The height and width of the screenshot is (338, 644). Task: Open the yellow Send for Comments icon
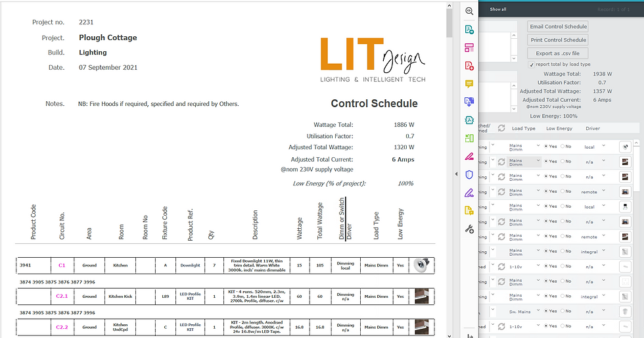tap(469, 210)
